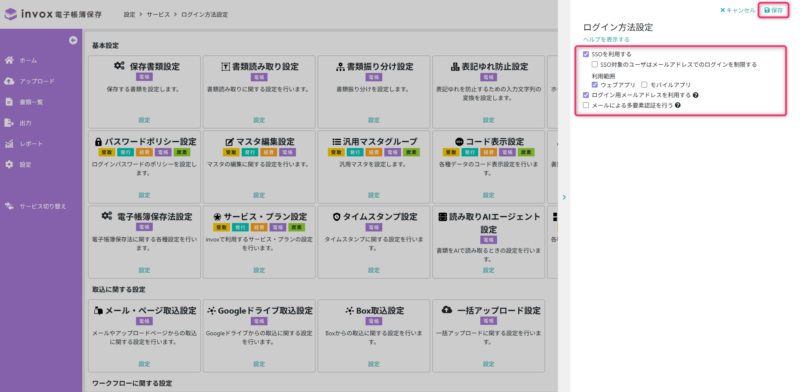Open 設定 link in 汎用マスタグループ card
The image size is (800, 392).
pos(374,195)
